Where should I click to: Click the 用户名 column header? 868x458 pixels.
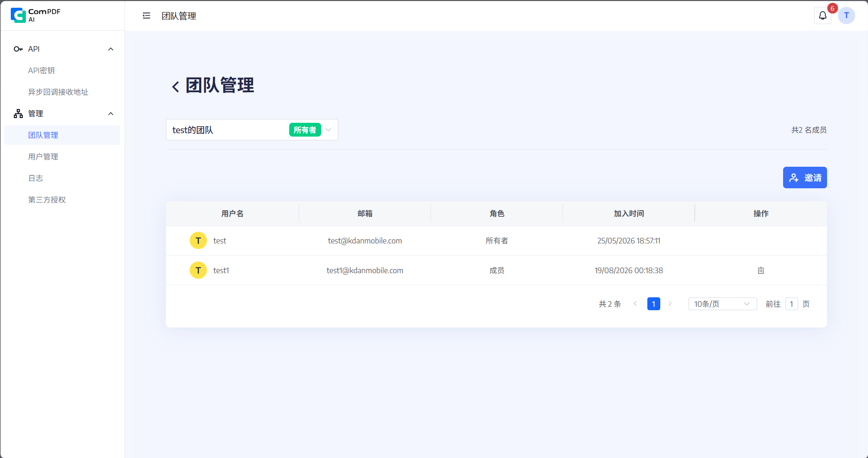click(232, 214)
